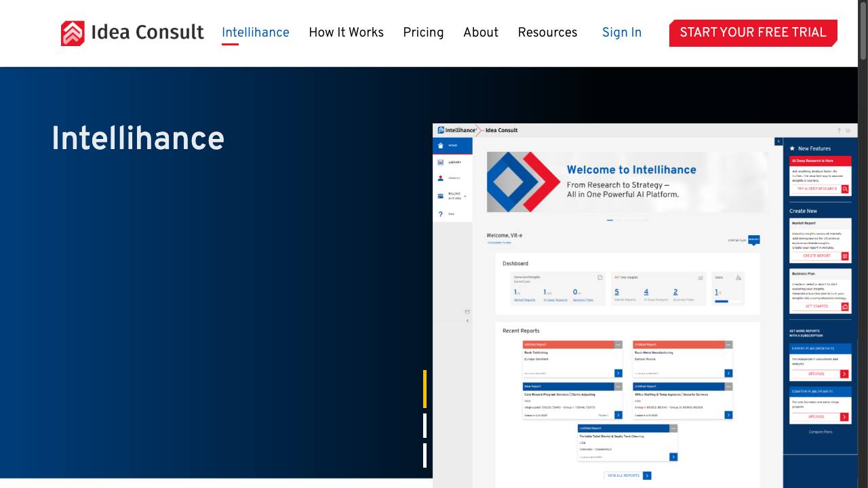
Task: Expand the Billing & Plans sidebar chevron
Action: coord(465,197)
